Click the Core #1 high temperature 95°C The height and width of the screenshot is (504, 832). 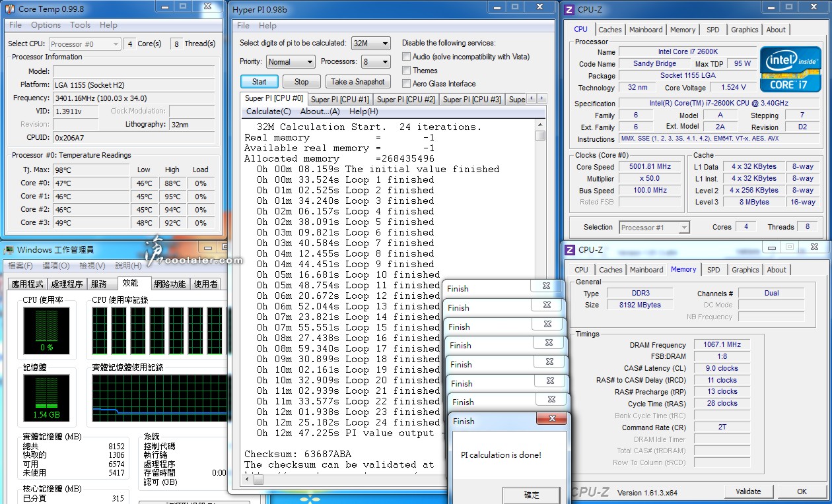point(172,196)
